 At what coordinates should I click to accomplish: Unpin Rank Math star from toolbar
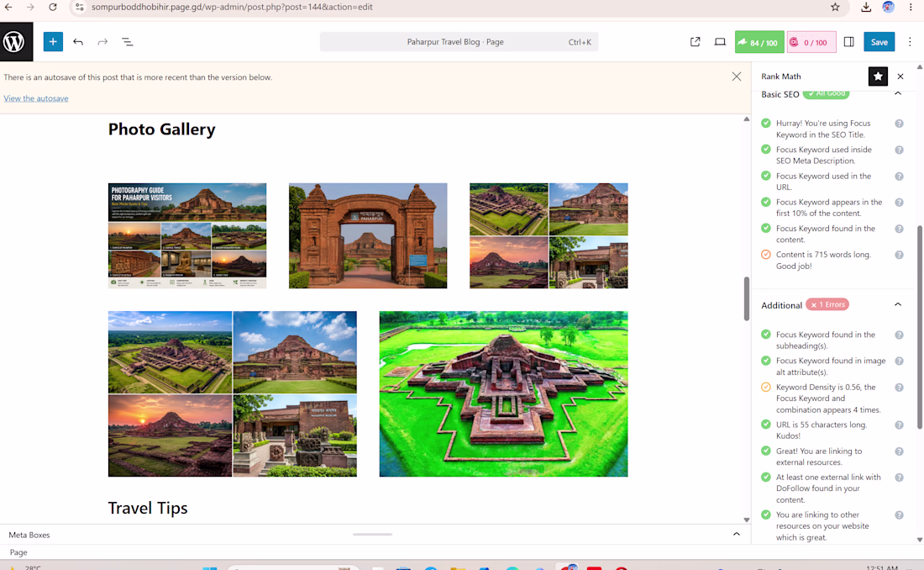[878, 77]
